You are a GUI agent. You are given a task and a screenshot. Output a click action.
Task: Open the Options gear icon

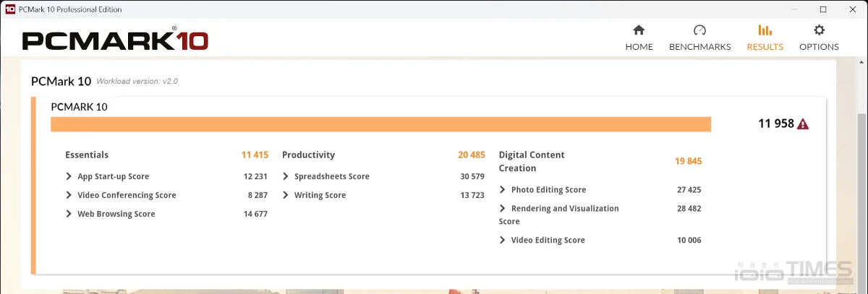[x=819, y=30]
